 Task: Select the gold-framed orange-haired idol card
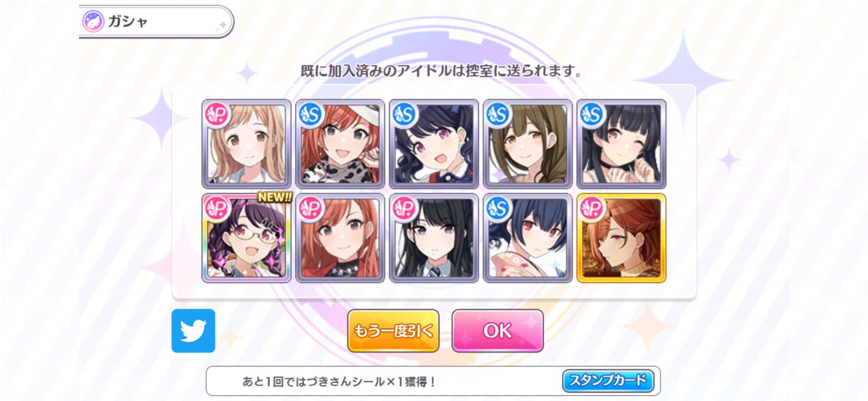[621, 238]
